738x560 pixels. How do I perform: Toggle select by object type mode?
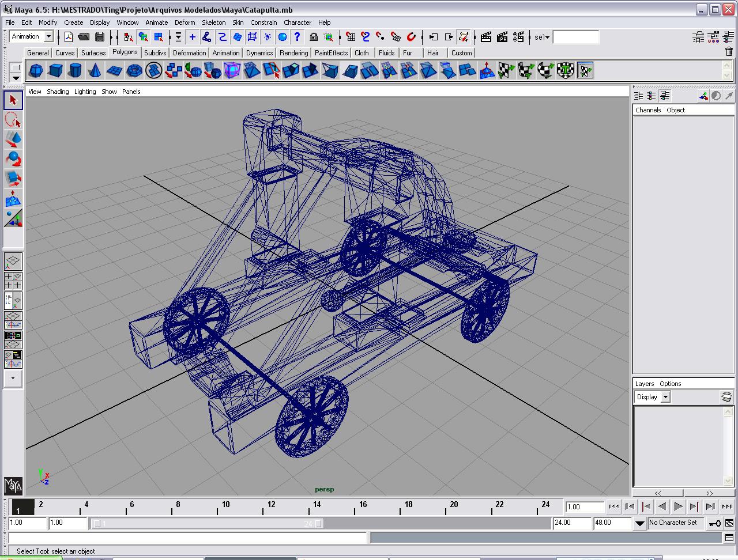(143, 37)
